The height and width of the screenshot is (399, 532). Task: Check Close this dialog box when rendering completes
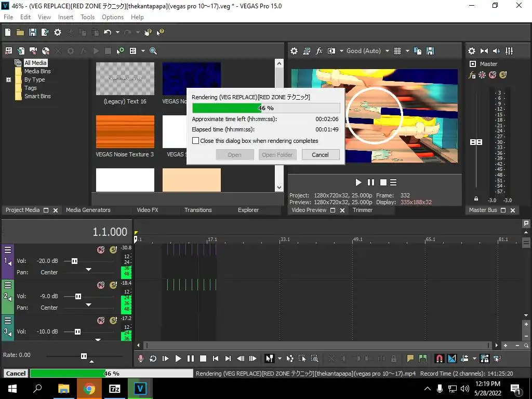click(195, 140)
